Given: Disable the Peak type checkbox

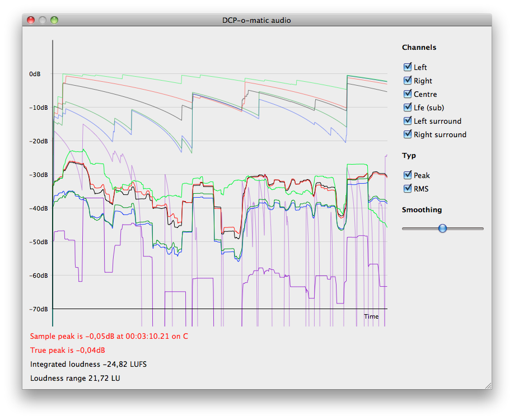Looking at the screenshot, I should click(408, 175).
